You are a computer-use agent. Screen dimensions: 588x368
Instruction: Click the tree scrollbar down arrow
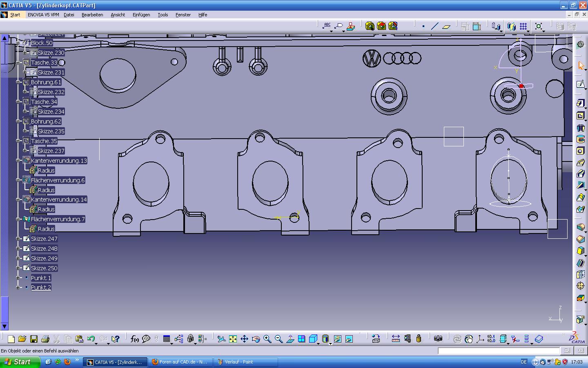pos(4,326)
